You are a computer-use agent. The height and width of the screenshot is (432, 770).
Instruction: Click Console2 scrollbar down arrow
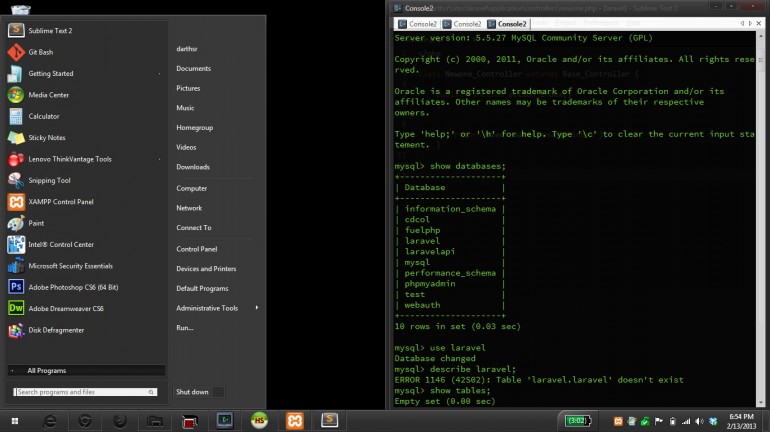(761, 403)
